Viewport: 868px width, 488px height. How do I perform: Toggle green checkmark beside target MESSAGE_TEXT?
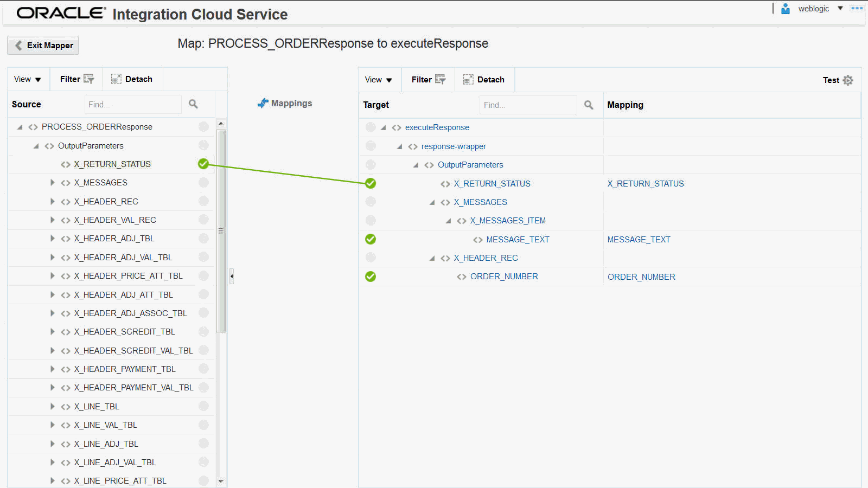(371, 239)
